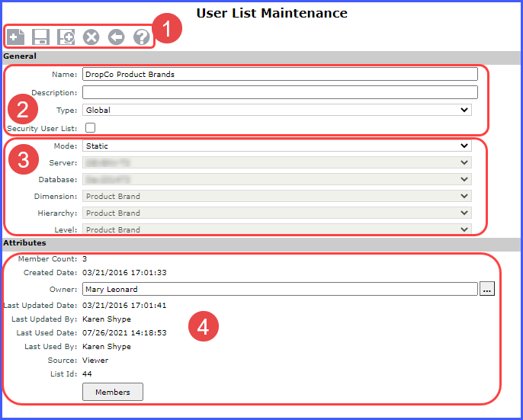Click the Save floppy disk icon
This screenshot has height=420, width=523.
point(40,37)
